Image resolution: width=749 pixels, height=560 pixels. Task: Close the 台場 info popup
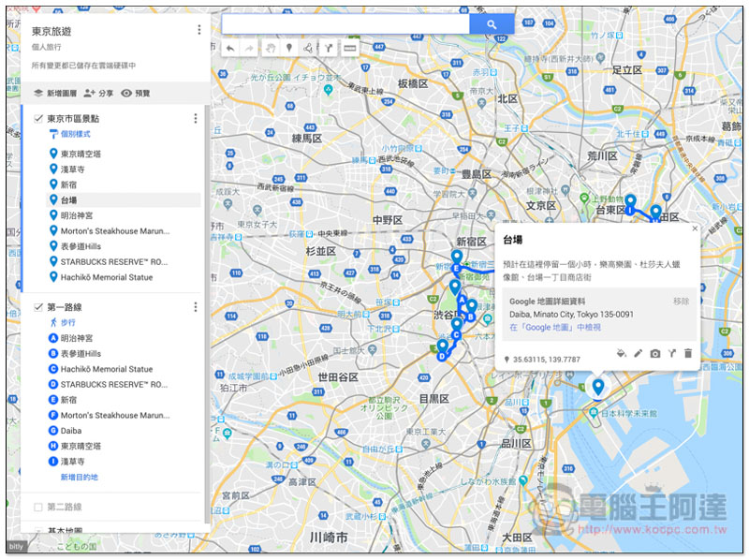695,228
